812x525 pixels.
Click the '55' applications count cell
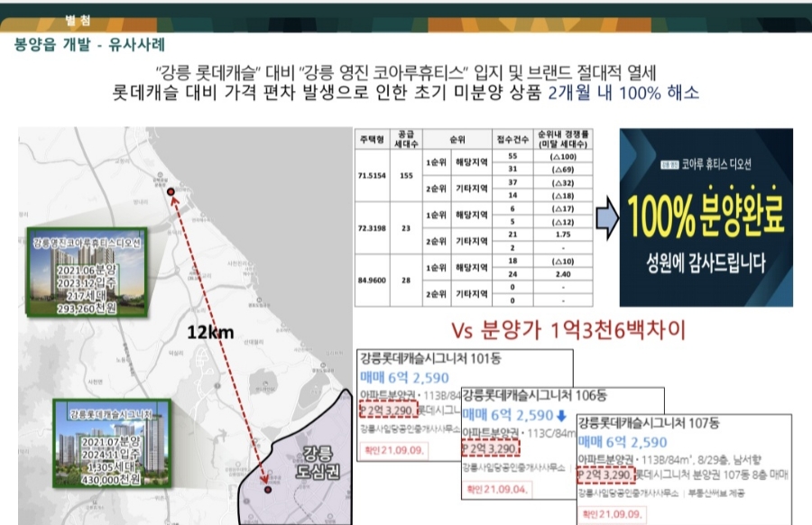point(512,156)
